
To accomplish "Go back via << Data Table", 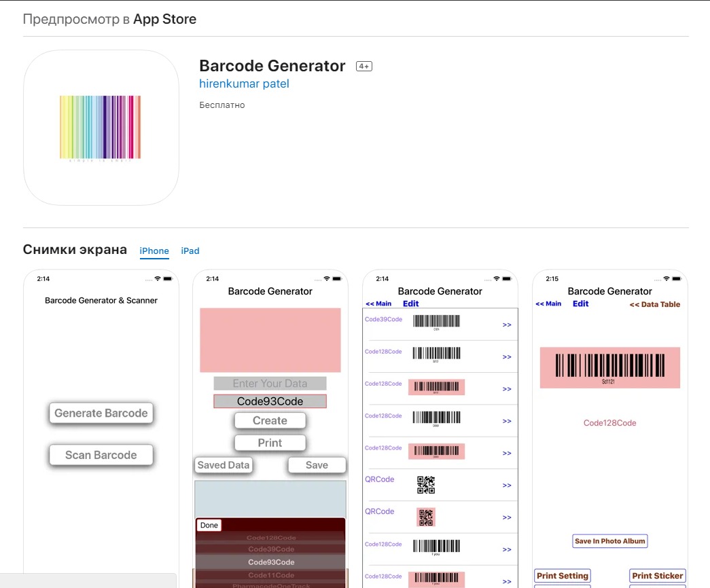I will [655, 305].
